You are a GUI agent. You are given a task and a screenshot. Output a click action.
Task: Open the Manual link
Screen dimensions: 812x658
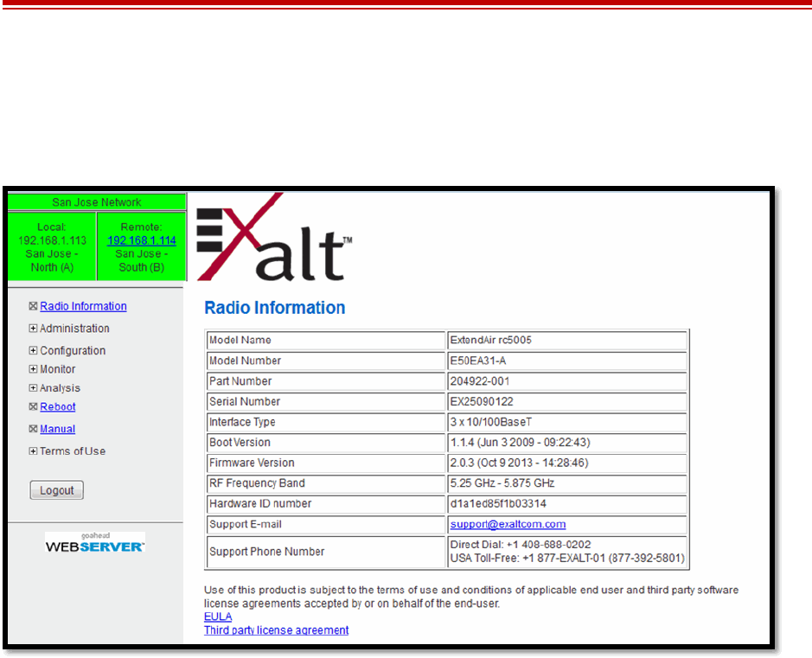pyautogui.click(x=57, y=429)
